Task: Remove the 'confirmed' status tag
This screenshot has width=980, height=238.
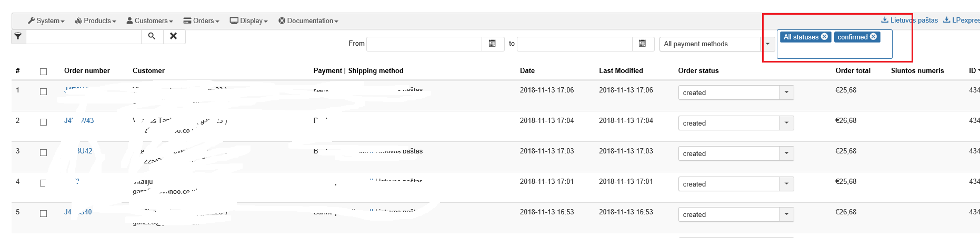Action: coord(874,37)
